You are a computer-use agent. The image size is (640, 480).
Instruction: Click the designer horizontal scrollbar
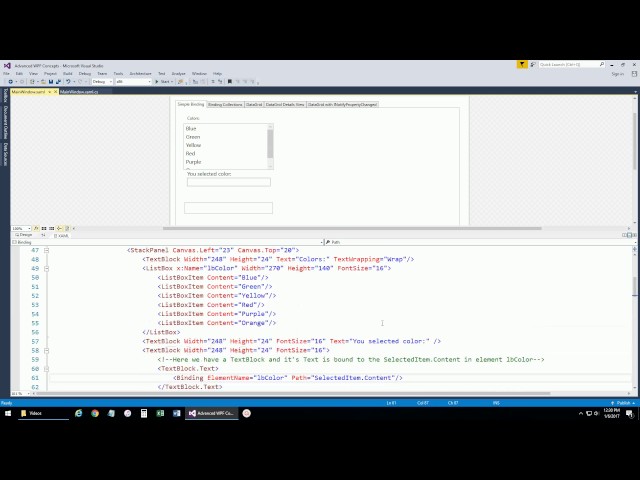pyautogui.click(x=352, y=229)
